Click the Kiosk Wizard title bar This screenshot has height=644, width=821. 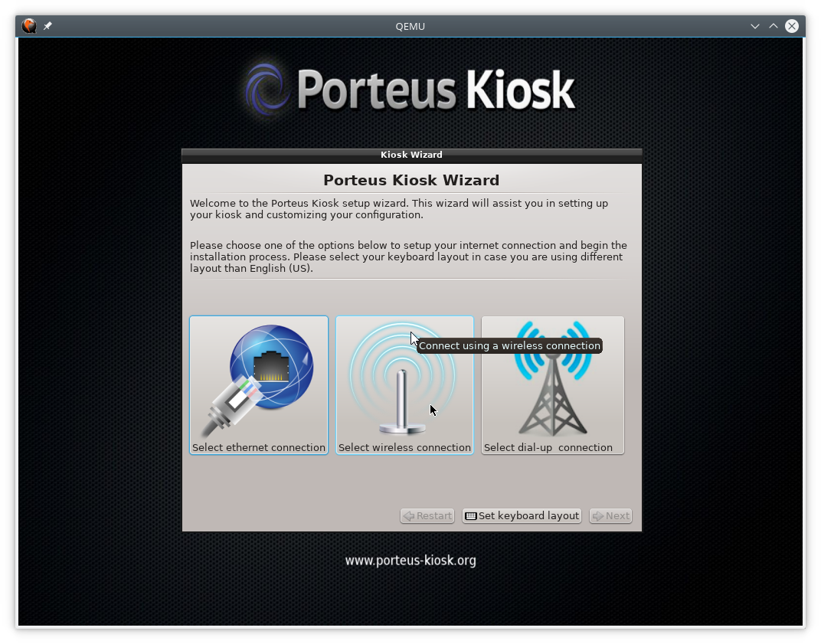(411, 155)
